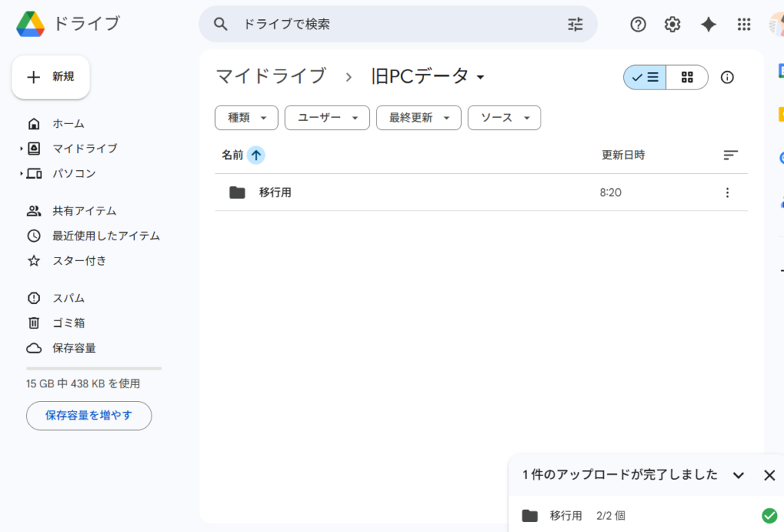Click 保存容量を増やす button
Screen dimensions: 784x532
point(89,416)
